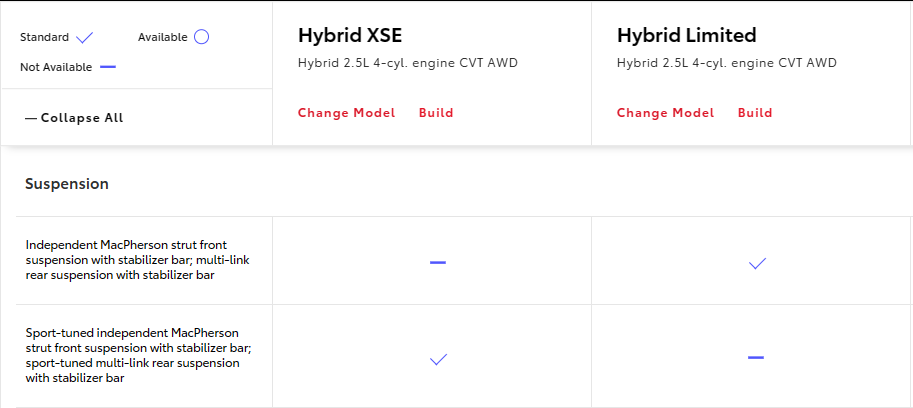Click the Hybrid Limited engine description text
Image resolution: width=913 pixels, height=408 pixels.
(x=727, y=63)
